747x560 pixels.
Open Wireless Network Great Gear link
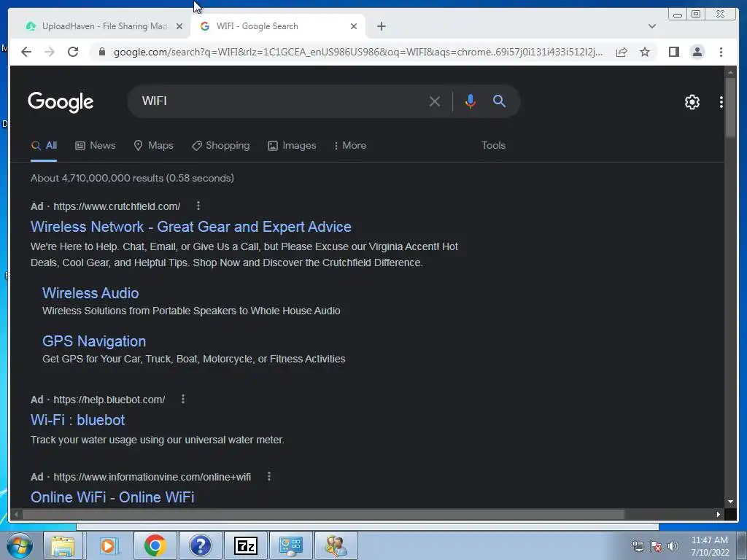[190, 227]
